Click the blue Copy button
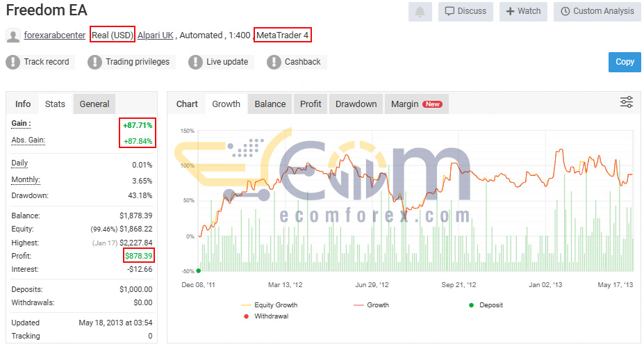 625,62
